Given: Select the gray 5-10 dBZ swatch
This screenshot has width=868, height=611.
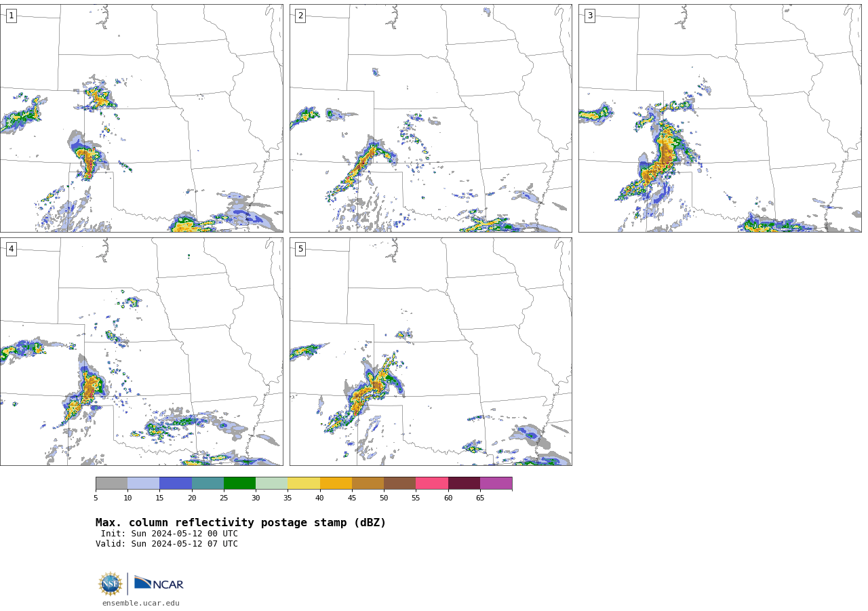Looking at the screenshot, I should click(111, 483).
